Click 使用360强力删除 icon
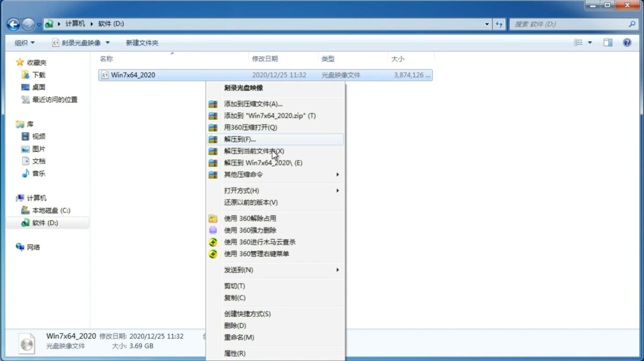The height and width of the screenshot is (361, 644). point(213,230)
